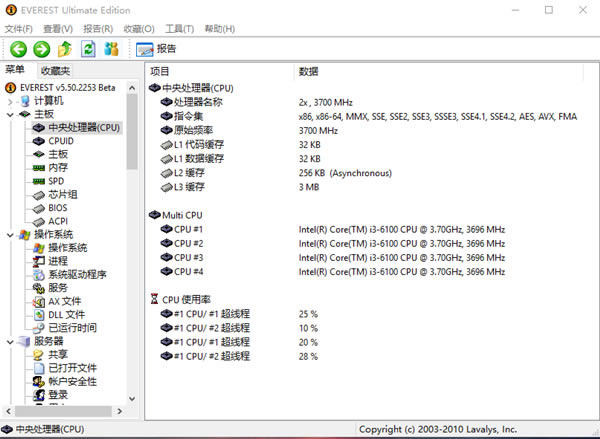Click the Up one level toolbar icon
This screenshot has height=439, width=600.
coord(65,49)
